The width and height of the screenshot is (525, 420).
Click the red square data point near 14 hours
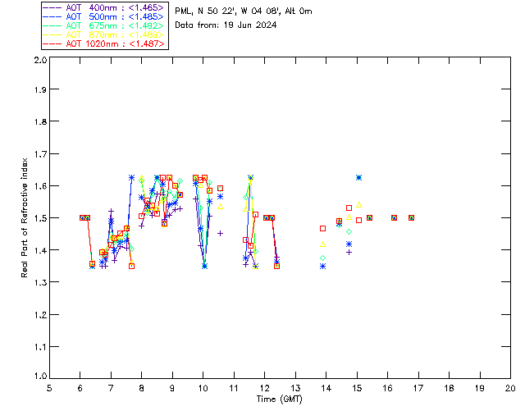(322, 228)
